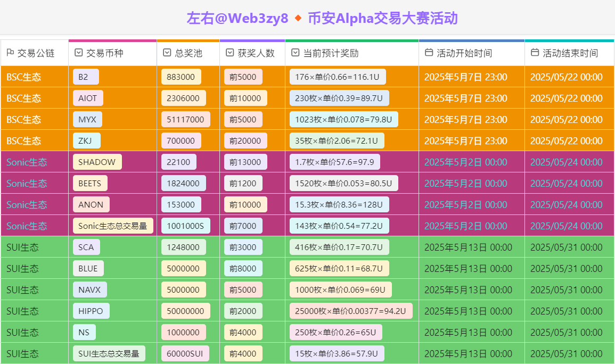Click winners tag 前3000 in SCA row
This screenshot has width=615, height=364.
[x=243, y=247]
